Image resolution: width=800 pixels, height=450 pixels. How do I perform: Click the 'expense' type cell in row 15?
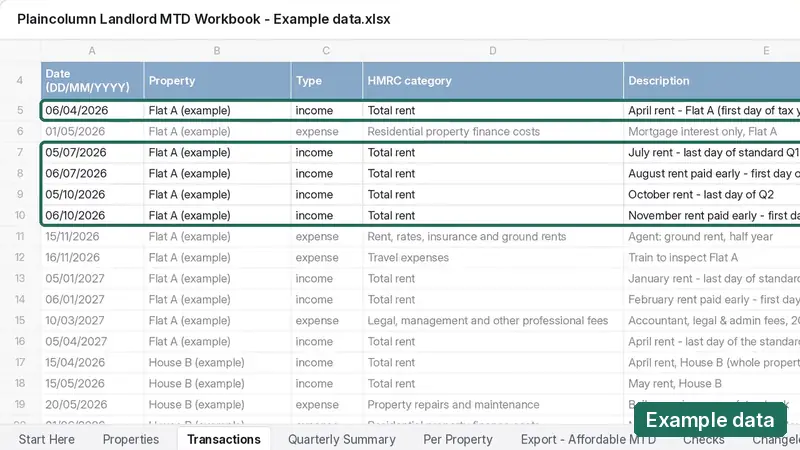click(327, 320)
